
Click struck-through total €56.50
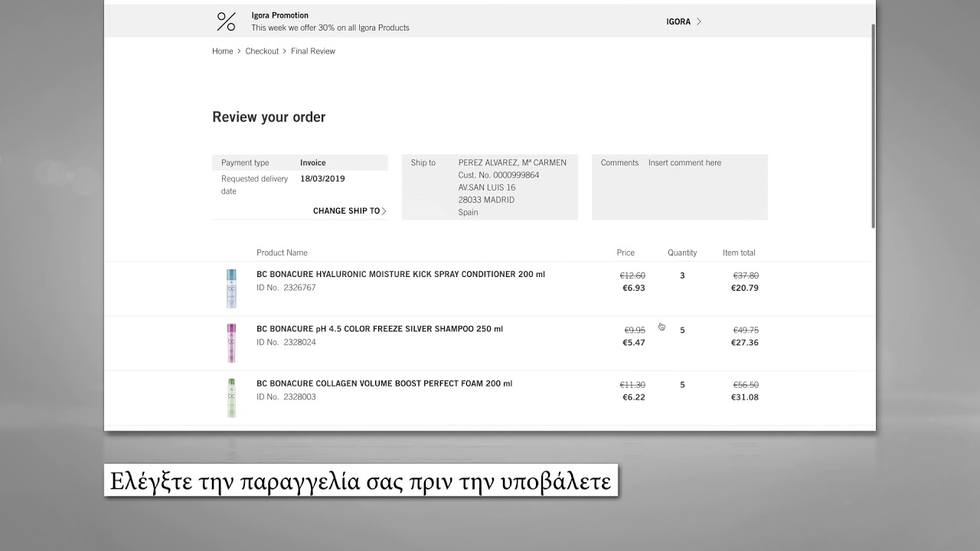coord(746,385)
